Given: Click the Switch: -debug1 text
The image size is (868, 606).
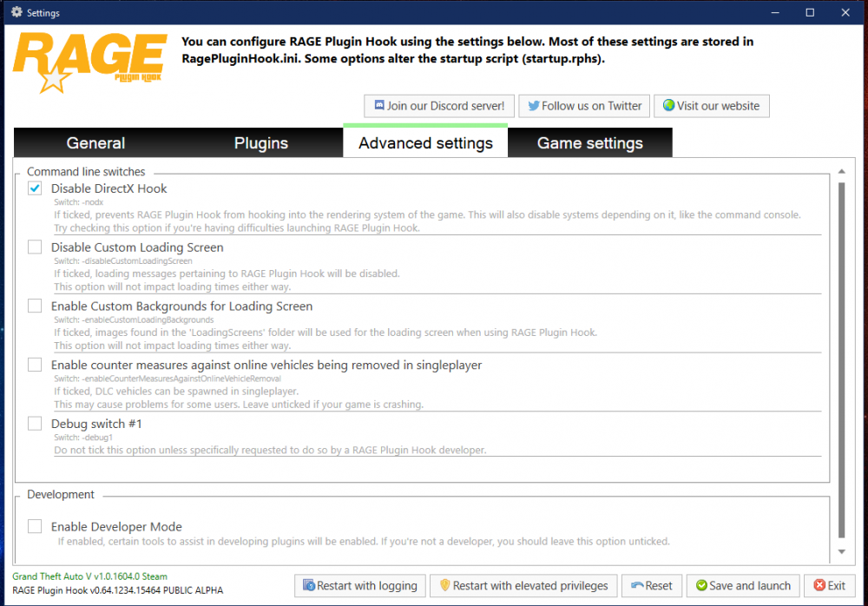Looking at the screenshot, I should click(x=83, y=437).
